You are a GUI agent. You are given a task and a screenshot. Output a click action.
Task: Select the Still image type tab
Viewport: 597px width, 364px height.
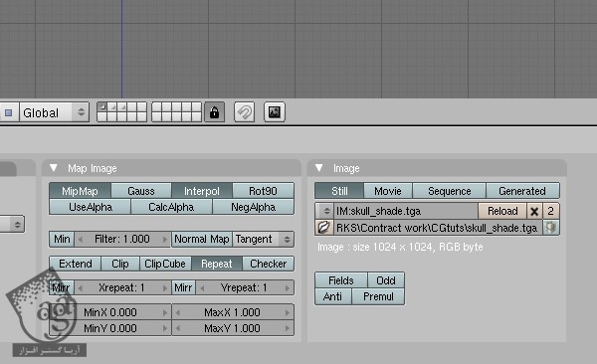point(339,191)
